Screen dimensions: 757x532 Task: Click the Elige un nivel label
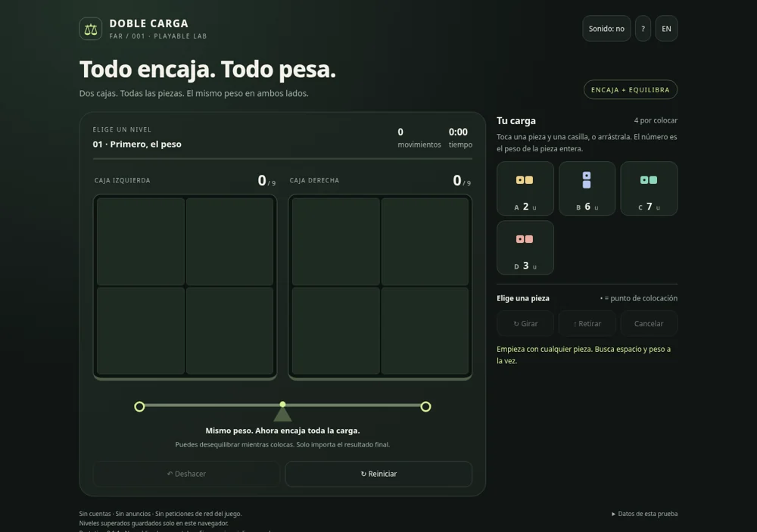(x=122, y=129)
